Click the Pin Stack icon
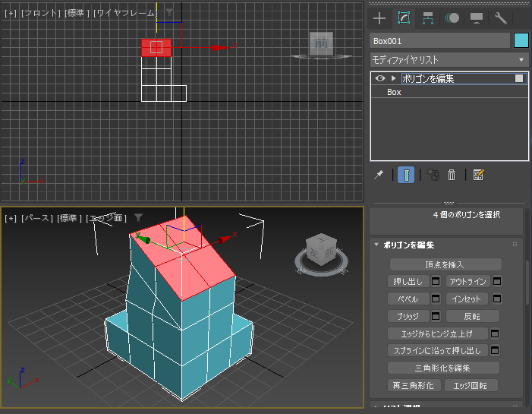Viewport: 532px width, 414px height. pyautogui.click(x=379, y=175)
